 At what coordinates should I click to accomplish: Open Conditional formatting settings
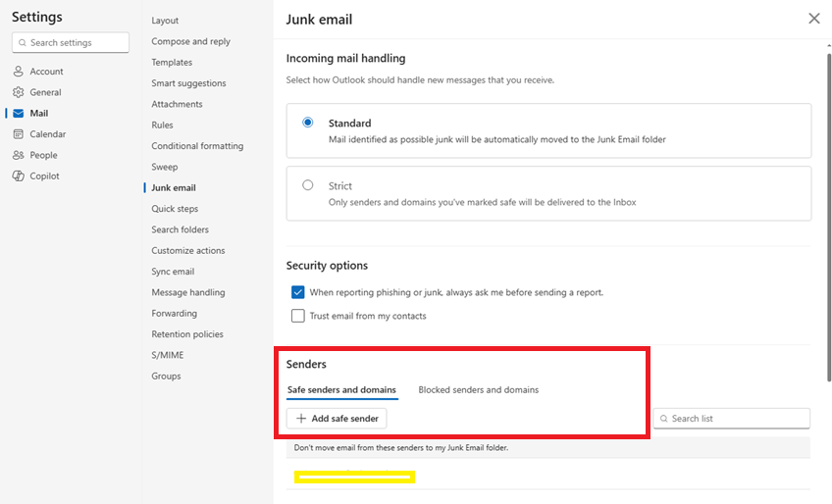(197, 146)
